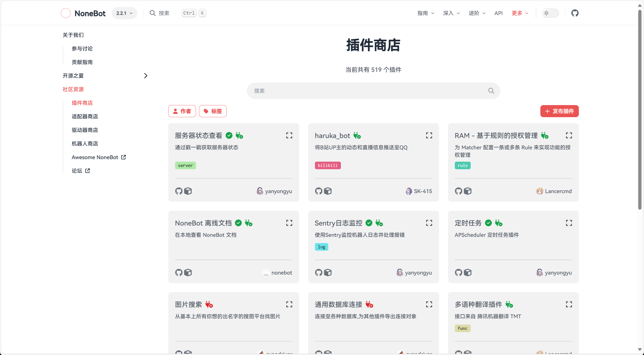The image size is (644, 355).
Task: Open GitHub link of RAM card
Action: [x=458, y=191]
